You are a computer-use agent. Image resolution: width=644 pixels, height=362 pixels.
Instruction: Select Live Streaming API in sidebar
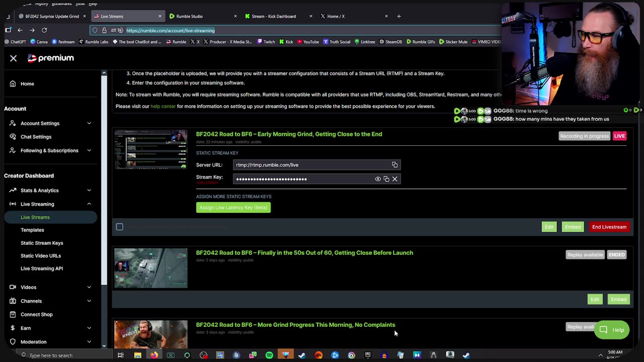tap(42, 268)
